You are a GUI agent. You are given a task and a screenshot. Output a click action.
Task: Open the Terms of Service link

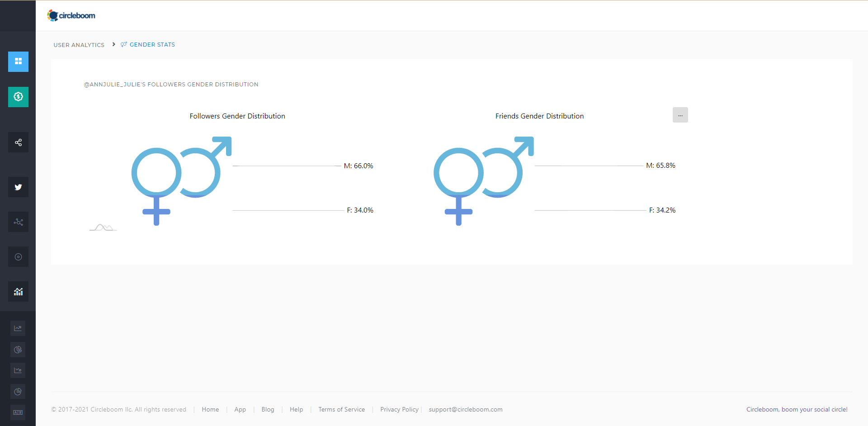coord(341,409)
